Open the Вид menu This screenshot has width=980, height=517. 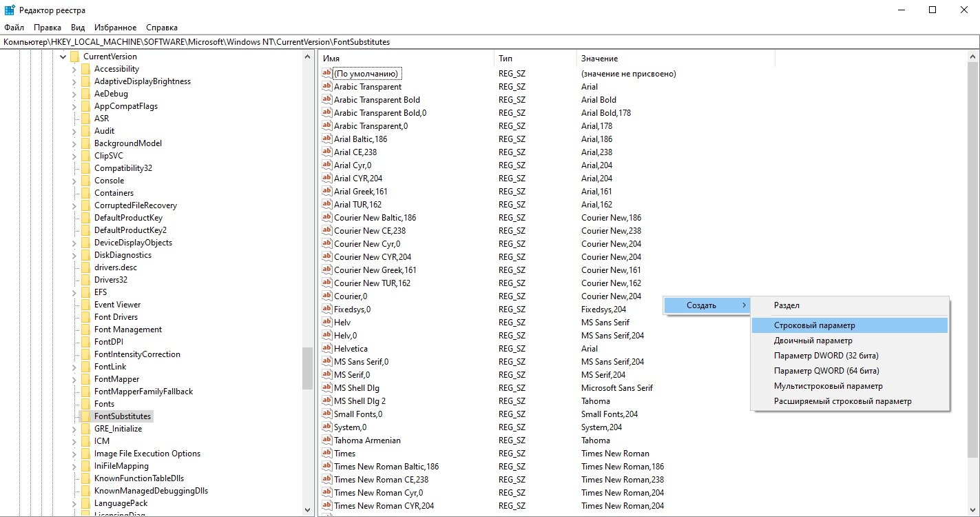click(x=78, y=28)
